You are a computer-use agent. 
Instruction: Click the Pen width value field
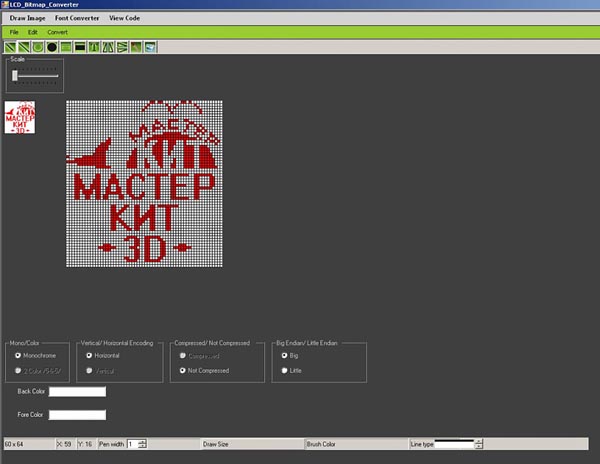point(132,444)
